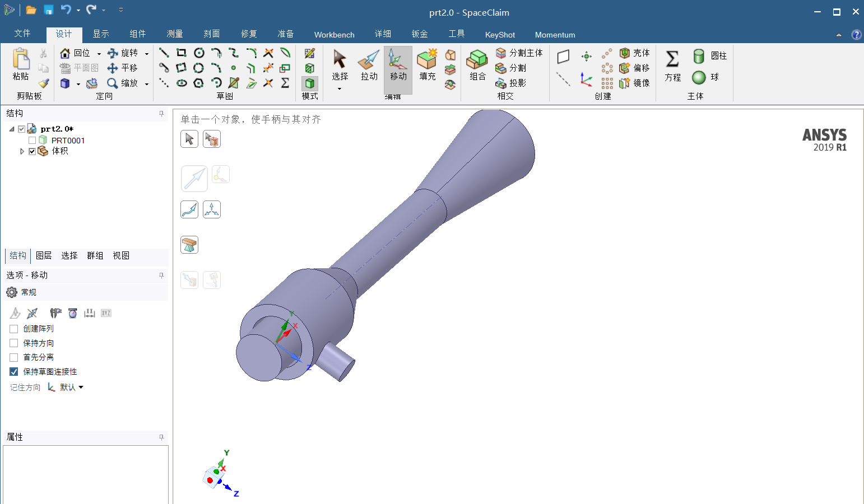864x504 pixels.
Task: Expand the 体积 tree node
Action: click(22, 151)
